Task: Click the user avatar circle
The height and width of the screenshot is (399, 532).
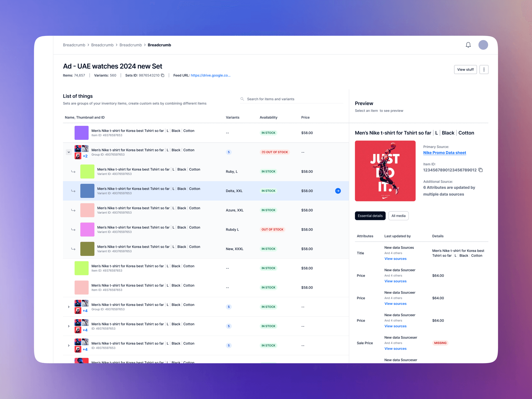Action: [483, 45]
